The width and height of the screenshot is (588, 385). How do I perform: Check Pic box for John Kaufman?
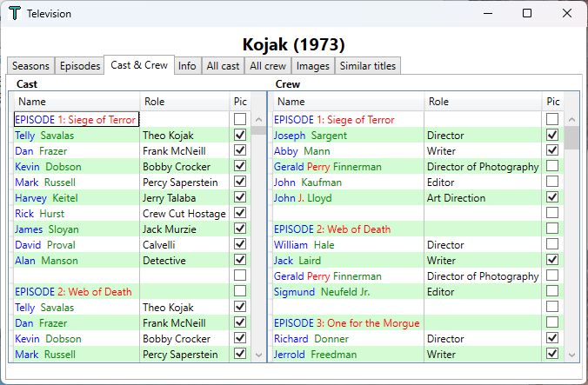pyautogui.click(x=552, y=182)
